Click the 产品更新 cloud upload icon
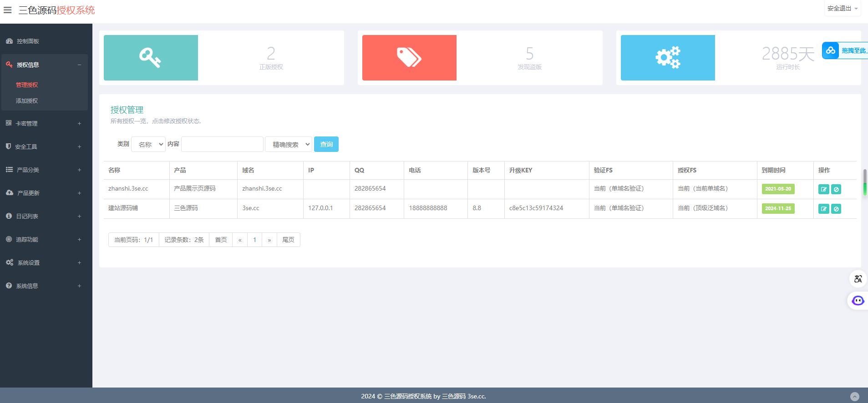This screenshot has height=403, width=868. tap(10, 192)
